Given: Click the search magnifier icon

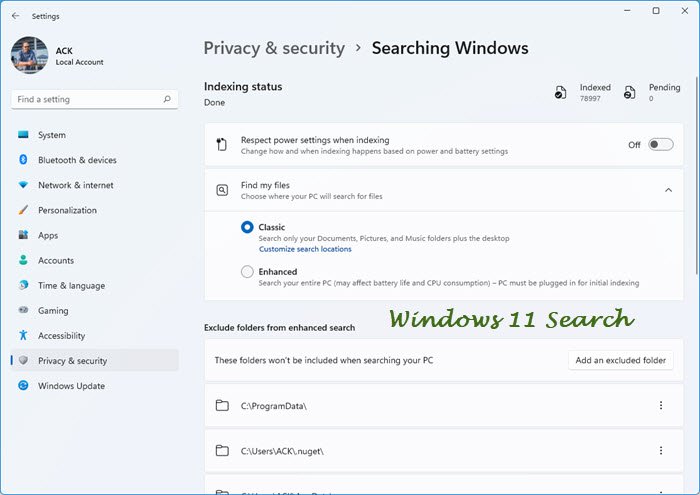Looking at the screenshot, I should (168, 99).
